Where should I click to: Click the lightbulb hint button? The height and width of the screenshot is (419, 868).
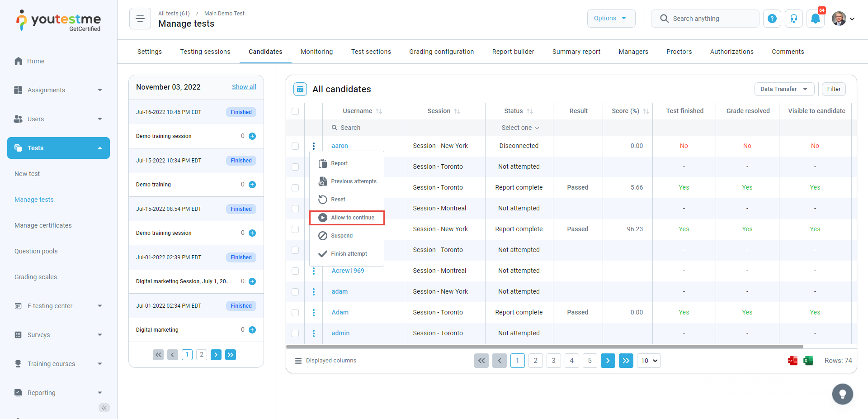click(x=842, y=394)
